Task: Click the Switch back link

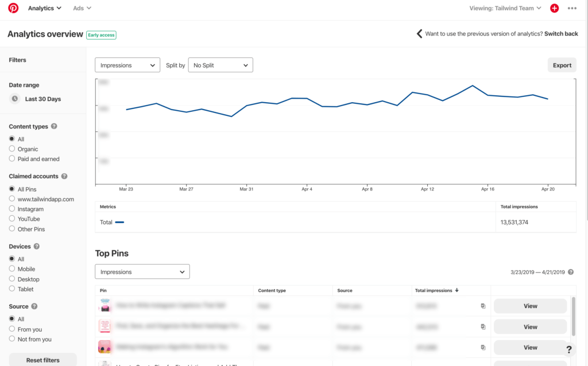Action: tap(561, 33)
